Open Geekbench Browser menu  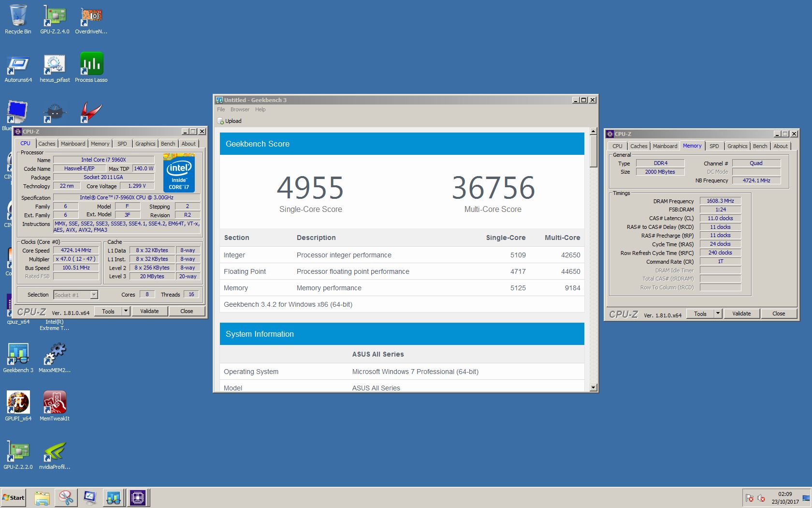(240, 109)
